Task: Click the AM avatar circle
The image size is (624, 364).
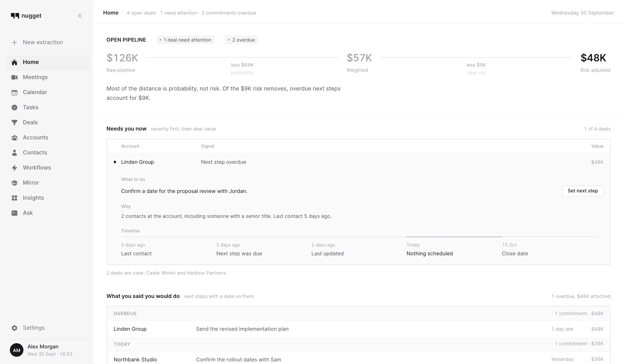Action: [x=17, y=350]
